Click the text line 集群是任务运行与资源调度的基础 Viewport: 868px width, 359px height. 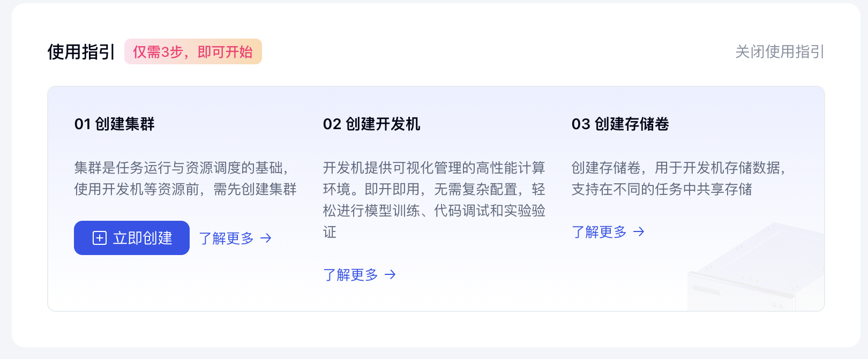click(x=181, y=168)
